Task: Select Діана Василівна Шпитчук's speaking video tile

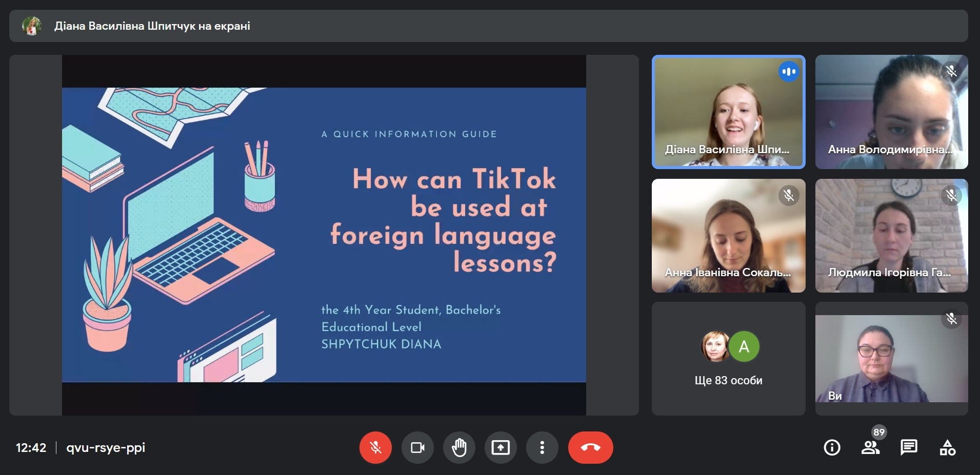Action: click(728, 112)
